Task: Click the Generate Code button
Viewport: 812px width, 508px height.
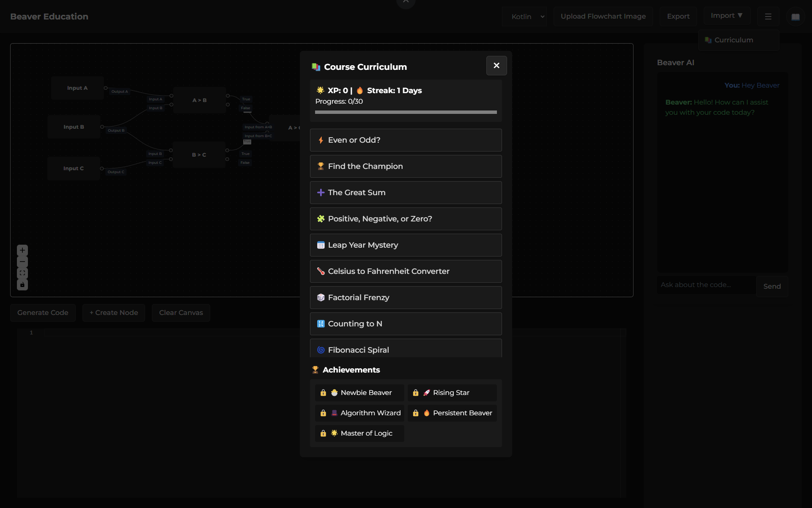Action: click(43, 313)
